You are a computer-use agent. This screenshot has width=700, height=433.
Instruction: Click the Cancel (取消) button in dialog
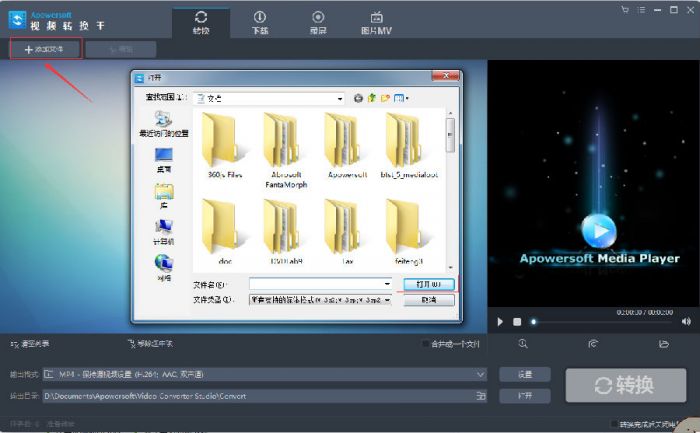click(x=429, y=300)
